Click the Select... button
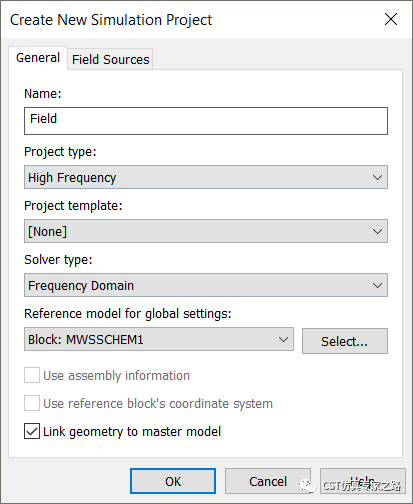This screenshot has width=413, height=504. (x=345, y=341)
